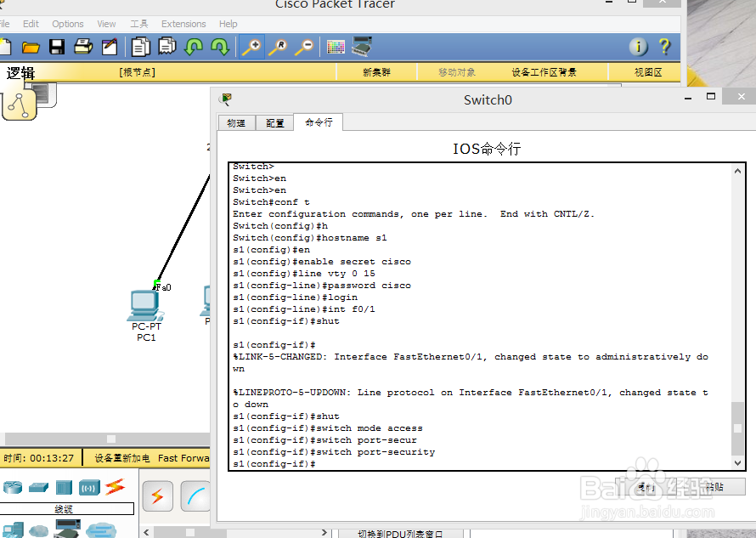This screenshot has height=538, width=756.
Task: Choose the End Devices category
Action: coord(13,530)
